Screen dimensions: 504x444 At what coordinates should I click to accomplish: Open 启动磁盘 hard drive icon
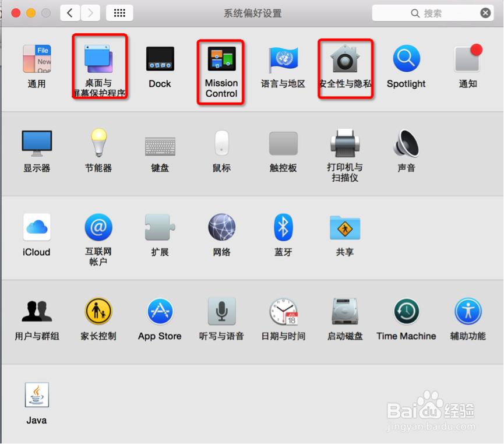tap(345, 311)
